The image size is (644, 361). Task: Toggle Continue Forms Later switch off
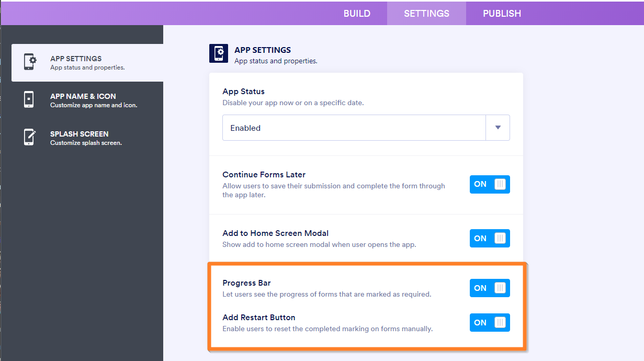point(489,184)
